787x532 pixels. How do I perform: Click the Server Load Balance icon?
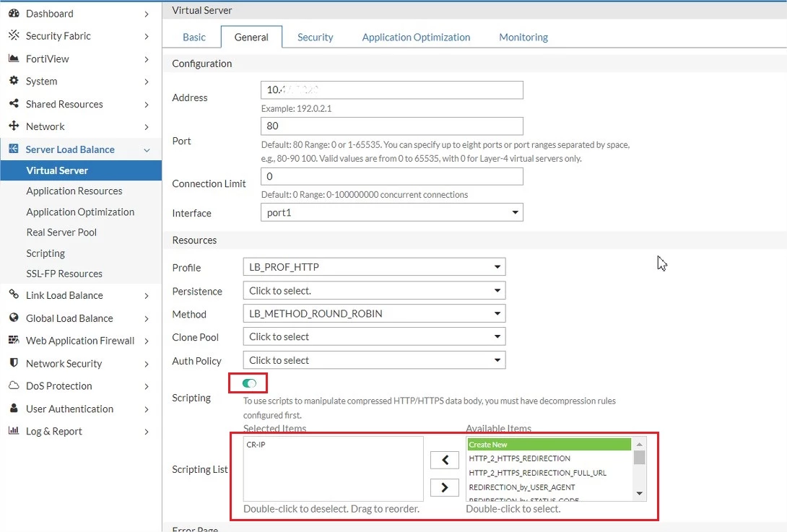click(14, 149)
